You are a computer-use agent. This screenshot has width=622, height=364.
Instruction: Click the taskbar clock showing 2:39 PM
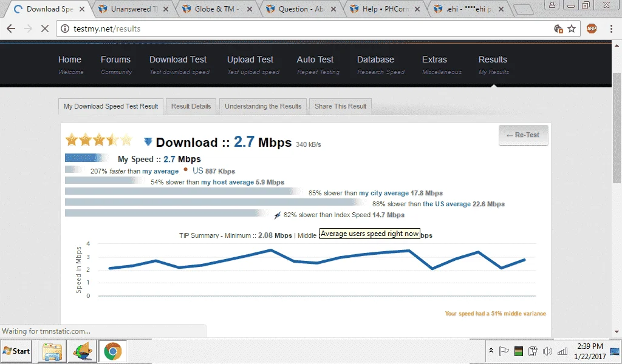(x=590, y=351)
